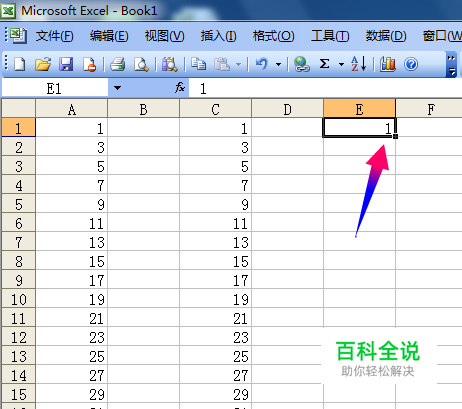
Task: Copy selection with the Copy icon
Action: pos(198,64)
